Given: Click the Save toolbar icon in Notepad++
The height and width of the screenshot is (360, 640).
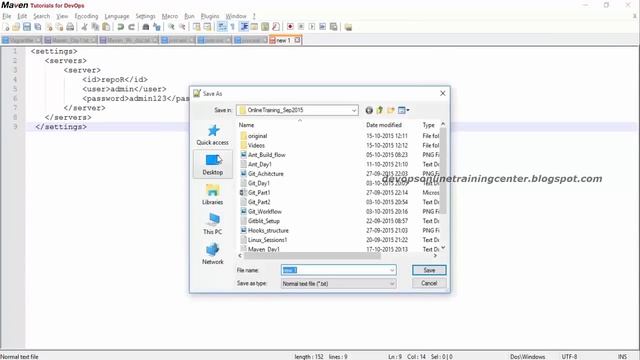Looking at the screenshot, I should [27, 27].
